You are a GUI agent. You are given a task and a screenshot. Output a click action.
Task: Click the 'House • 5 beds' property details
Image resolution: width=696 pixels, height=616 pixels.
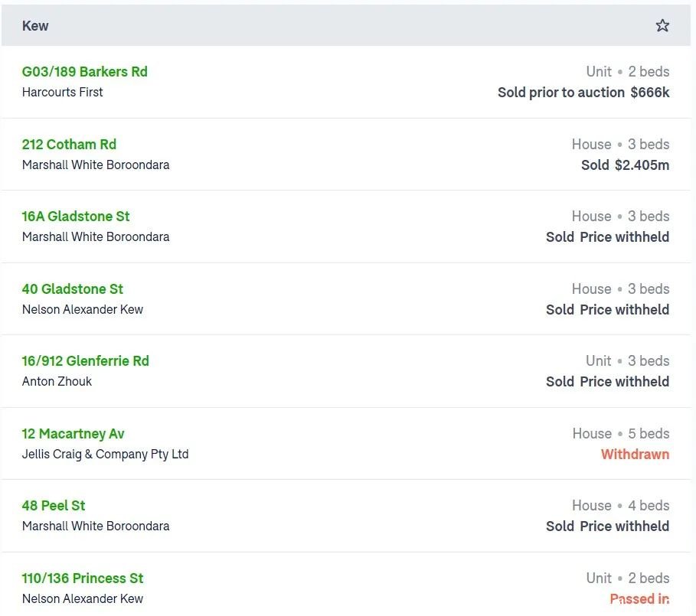(x=620, y=434)
